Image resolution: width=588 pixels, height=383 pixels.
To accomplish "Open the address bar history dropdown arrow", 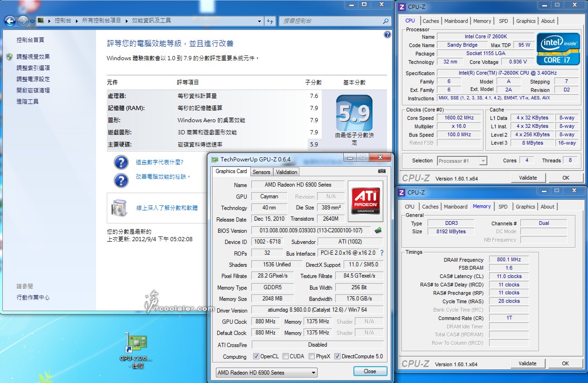I will (x=260, y=21).
